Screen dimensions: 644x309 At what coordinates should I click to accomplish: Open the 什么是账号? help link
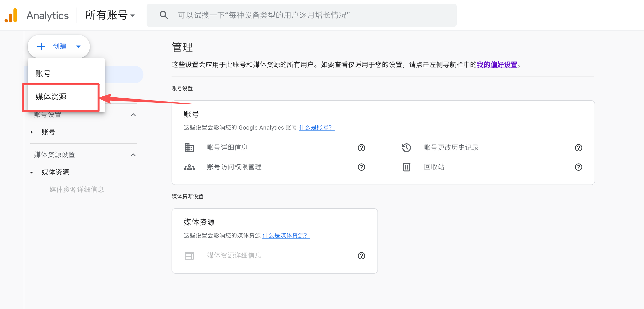(316, 128)
